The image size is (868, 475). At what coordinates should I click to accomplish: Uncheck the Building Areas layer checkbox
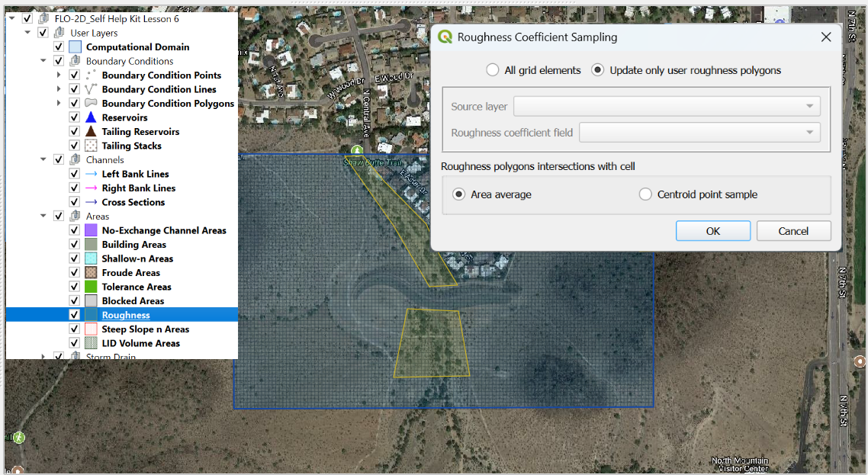click(x=74, y=245)
